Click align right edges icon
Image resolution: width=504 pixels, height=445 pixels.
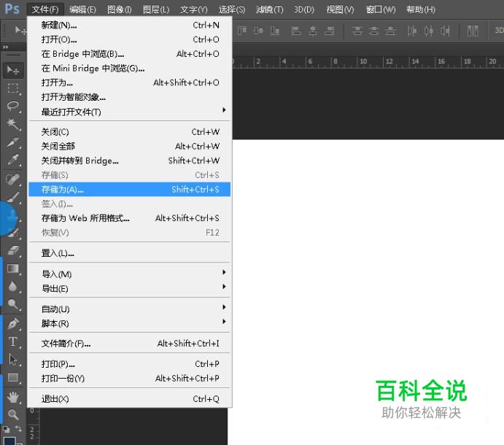point(329,31)
